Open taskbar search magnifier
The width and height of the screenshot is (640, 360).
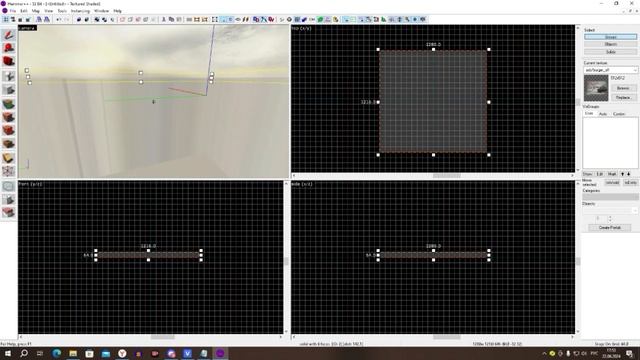point(24,353)
